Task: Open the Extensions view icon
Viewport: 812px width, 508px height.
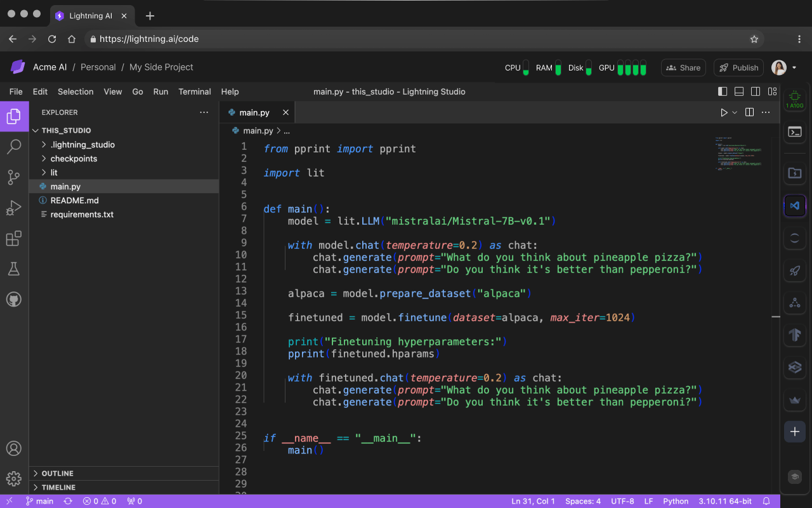Action: (14, 239)
